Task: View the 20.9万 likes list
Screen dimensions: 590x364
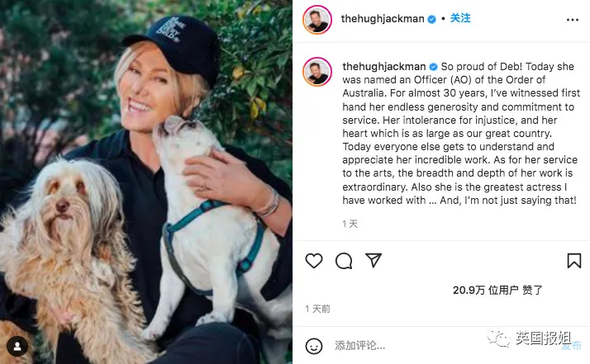Action: (497, 290)
